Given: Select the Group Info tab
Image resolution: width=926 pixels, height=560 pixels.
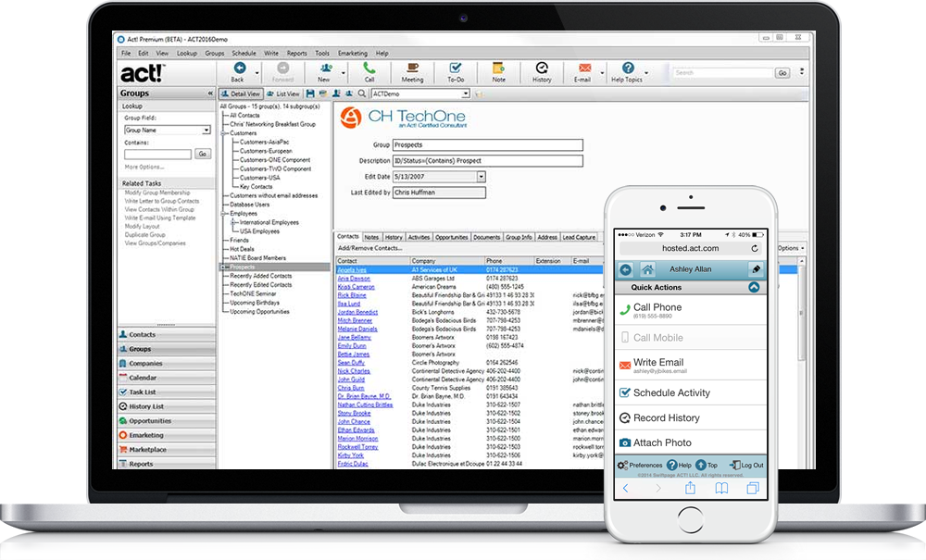Looking at the screenshot, I should tap(519, 237).
